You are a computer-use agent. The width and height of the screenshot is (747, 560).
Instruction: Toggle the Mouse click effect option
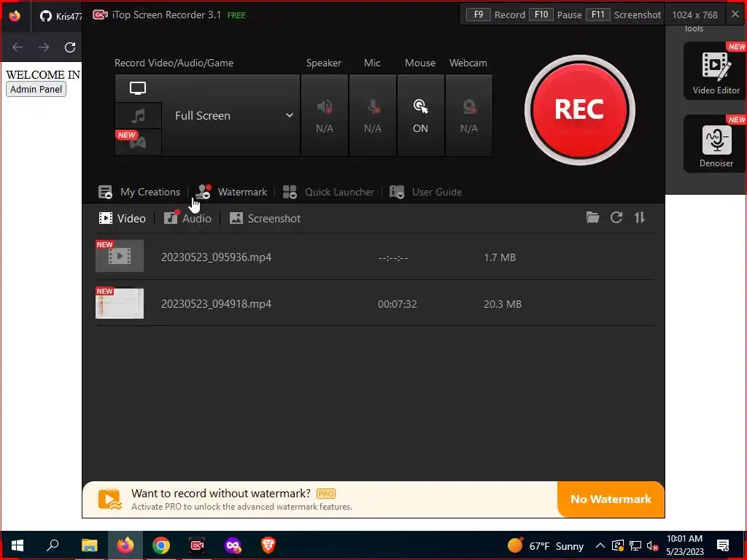[420, 115]
